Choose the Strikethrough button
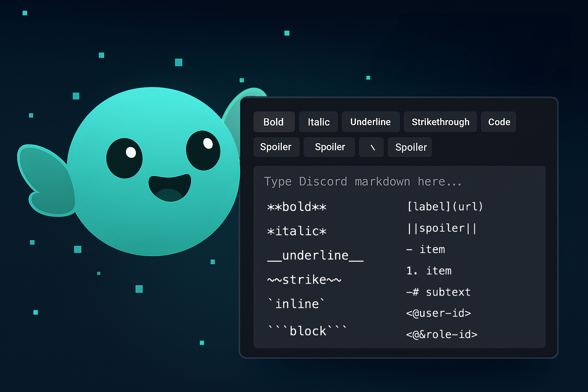Screen dimensions: 588x392 440,122
